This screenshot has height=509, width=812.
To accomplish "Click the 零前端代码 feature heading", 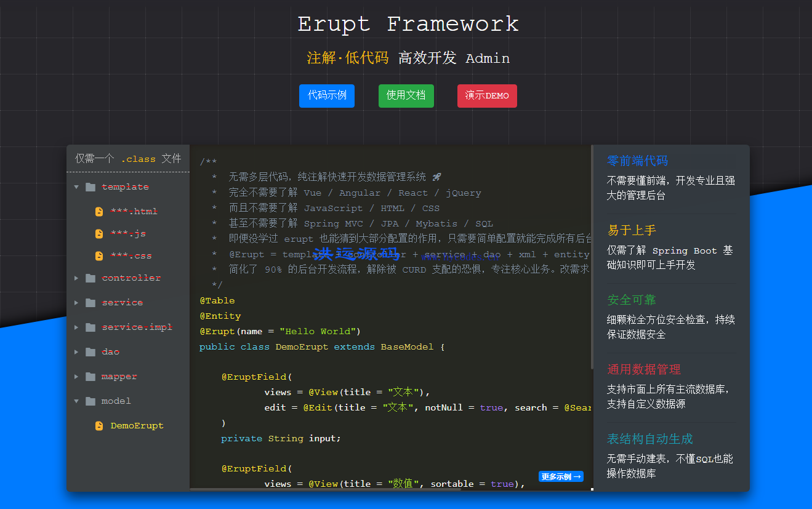I will (x=637, y=161).
